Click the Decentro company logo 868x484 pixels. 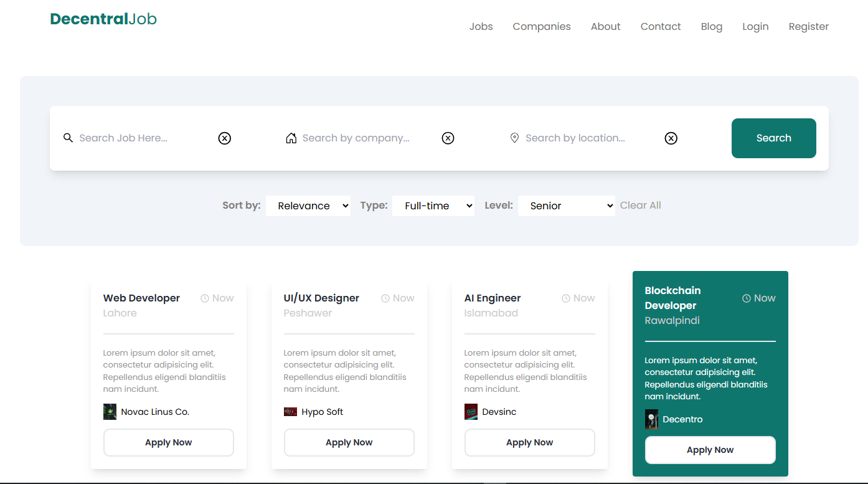pos(651,419)
